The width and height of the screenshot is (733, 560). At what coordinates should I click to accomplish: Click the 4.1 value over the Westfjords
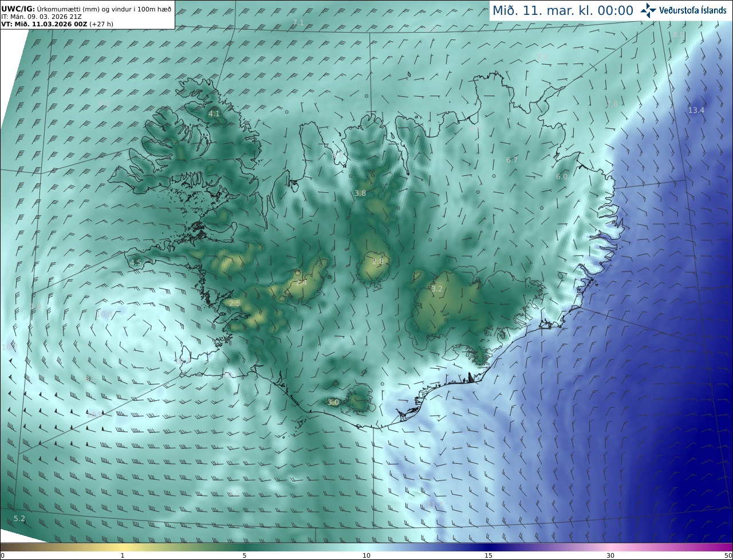214,114
